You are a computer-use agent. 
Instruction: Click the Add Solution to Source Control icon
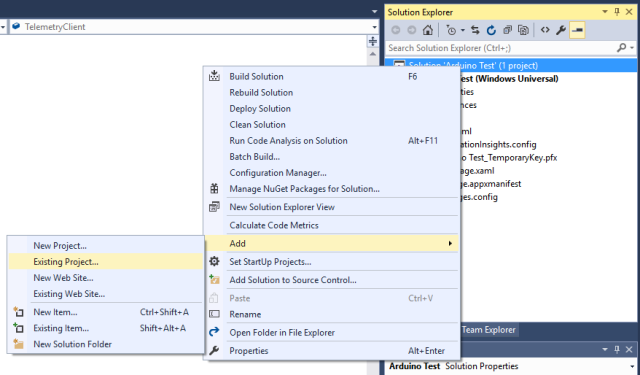(214, 280)
